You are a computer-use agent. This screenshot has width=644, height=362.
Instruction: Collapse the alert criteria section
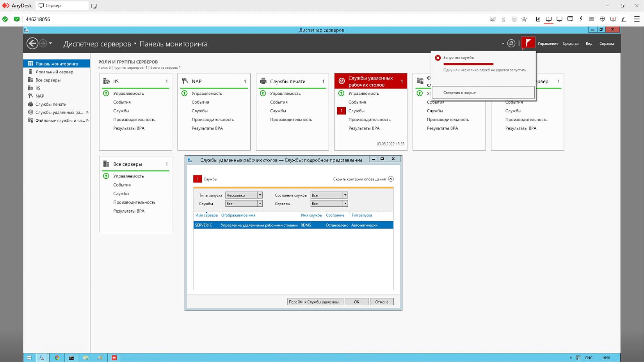click(391, 179)
